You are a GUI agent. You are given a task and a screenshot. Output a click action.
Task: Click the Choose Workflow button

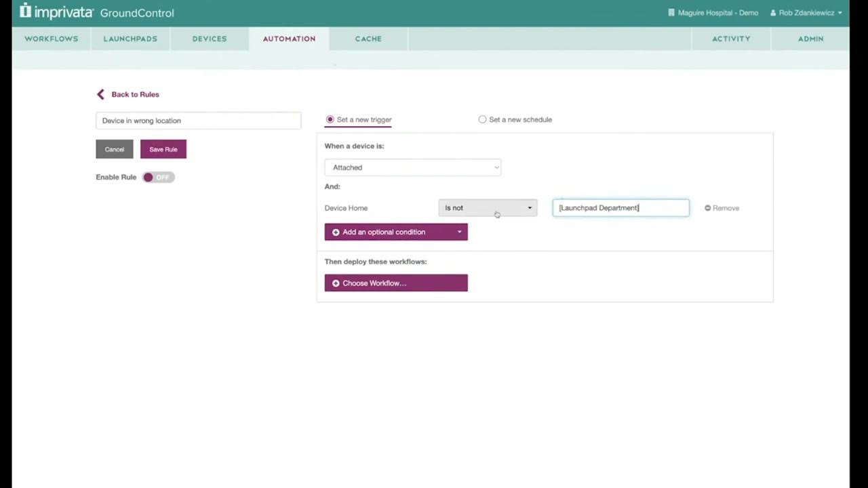click(x=396, y=283)
